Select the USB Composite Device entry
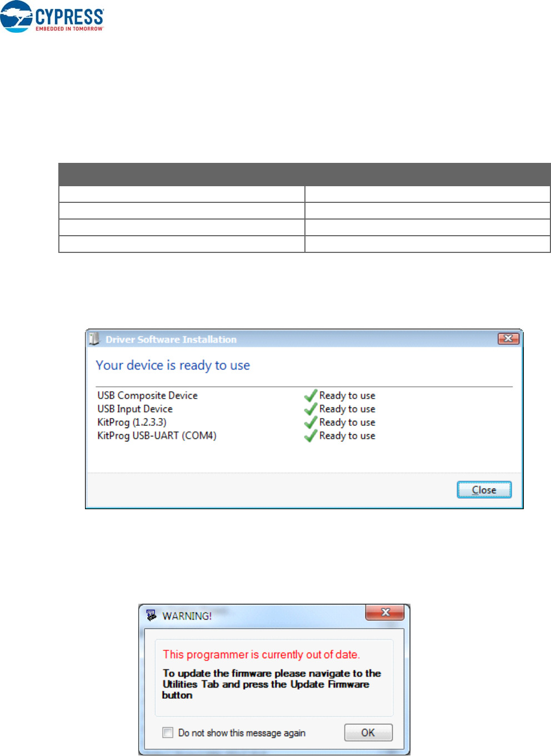This screenshot has width=551, height=756. [147, 396]
